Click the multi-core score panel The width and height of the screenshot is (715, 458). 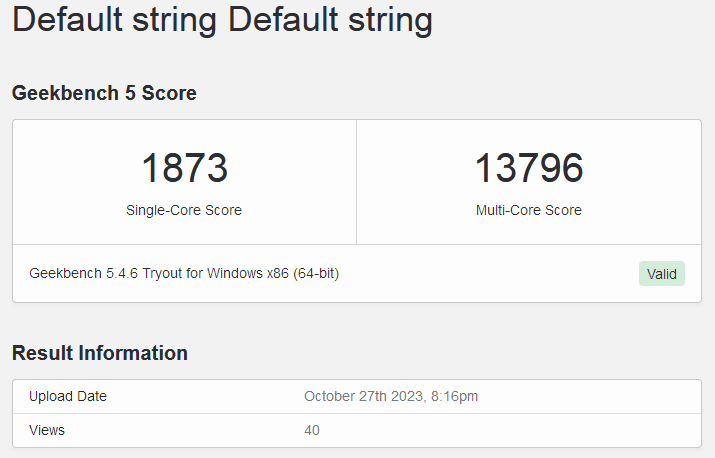click(x=529, y=182)
